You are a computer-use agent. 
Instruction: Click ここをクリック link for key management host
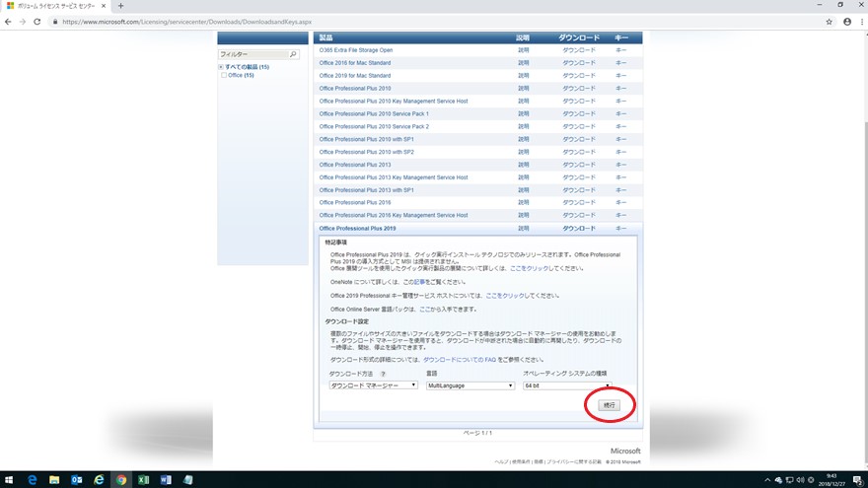[505, 296]
